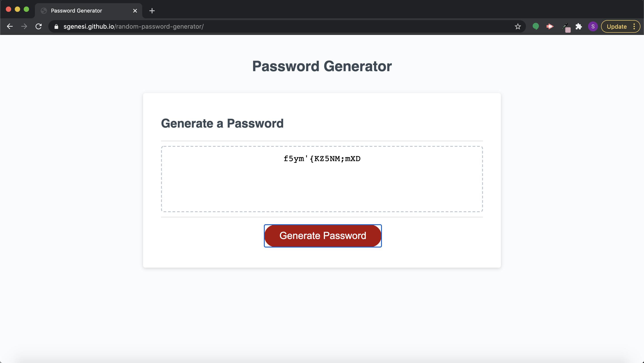This screenshot has width=644, height=363.
Task: Reload the Password Generator page
Action: [x=38, y=26]
